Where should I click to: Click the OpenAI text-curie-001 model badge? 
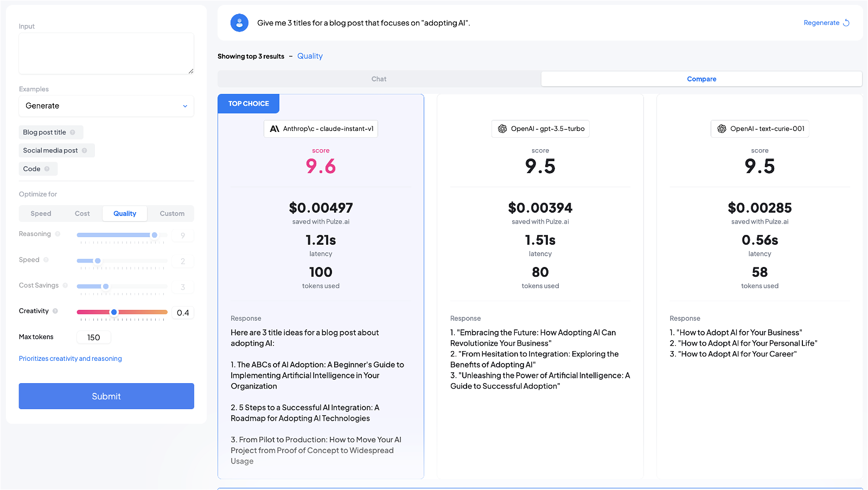click(x=759, y=129)
